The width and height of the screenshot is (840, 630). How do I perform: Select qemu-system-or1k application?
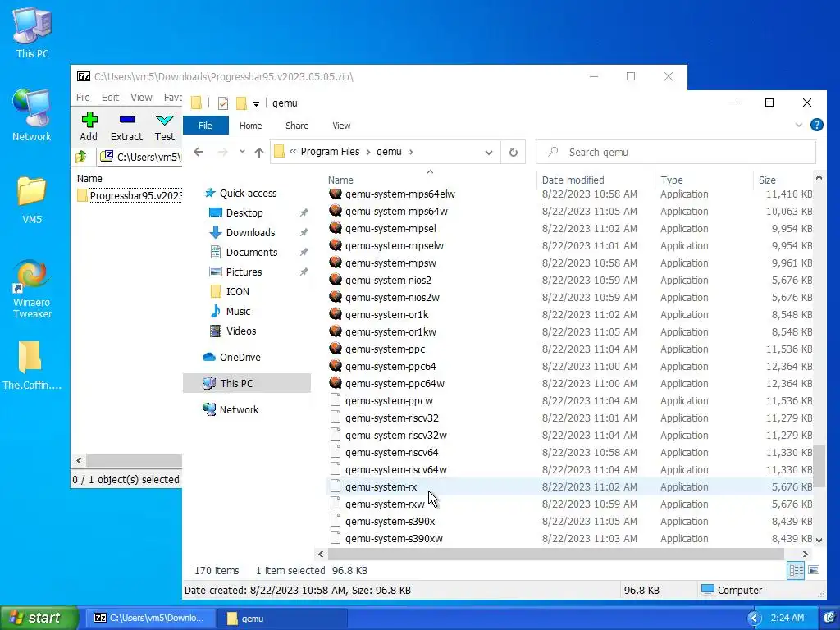coord(386,314)
